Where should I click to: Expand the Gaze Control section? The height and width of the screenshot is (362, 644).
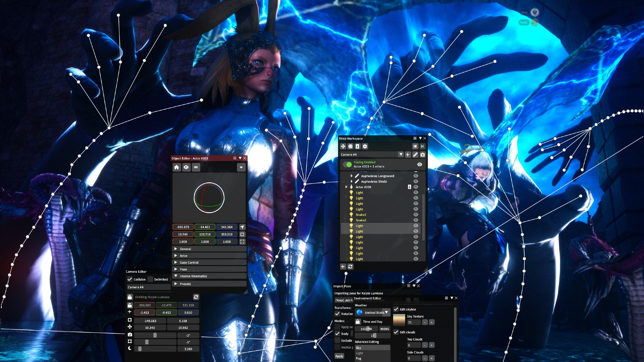(189, 262)
